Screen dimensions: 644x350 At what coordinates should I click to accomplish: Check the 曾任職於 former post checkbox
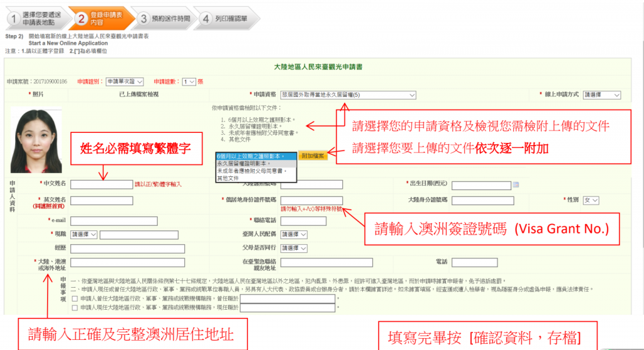(75, 299)
